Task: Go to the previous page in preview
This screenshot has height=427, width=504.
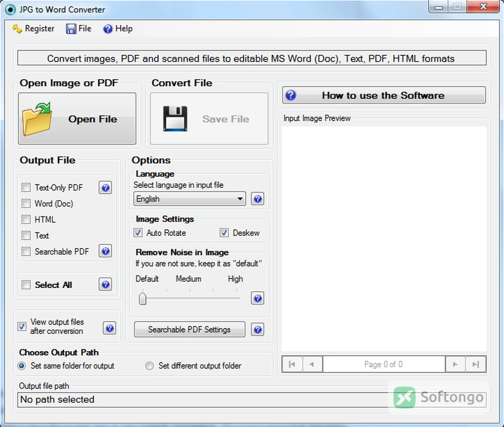Action: coord(312,364)
